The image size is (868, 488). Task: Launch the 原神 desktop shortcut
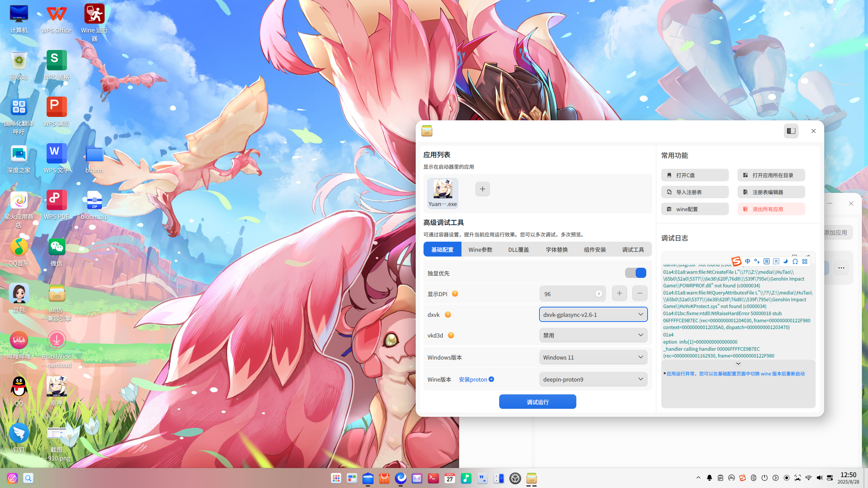[x=56, y=391]
